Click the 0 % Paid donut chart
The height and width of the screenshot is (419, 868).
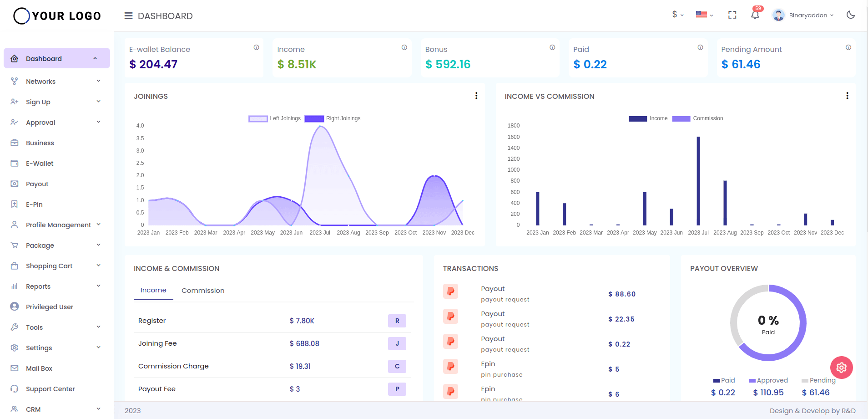768,323
